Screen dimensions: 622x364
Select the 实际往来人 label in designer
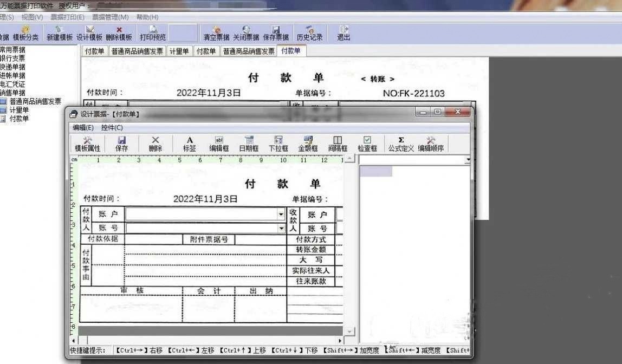(311, 271)
